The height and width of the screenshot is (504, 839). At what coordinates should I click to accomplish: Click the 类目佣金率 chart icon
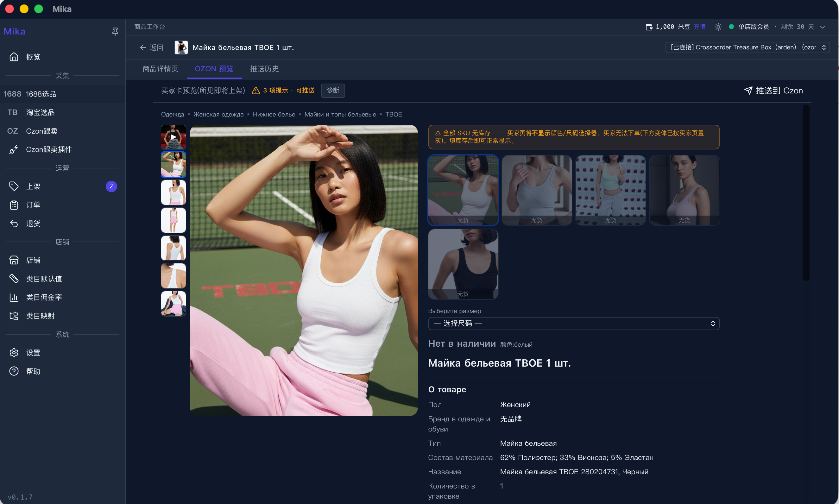(x=14, y=297)
